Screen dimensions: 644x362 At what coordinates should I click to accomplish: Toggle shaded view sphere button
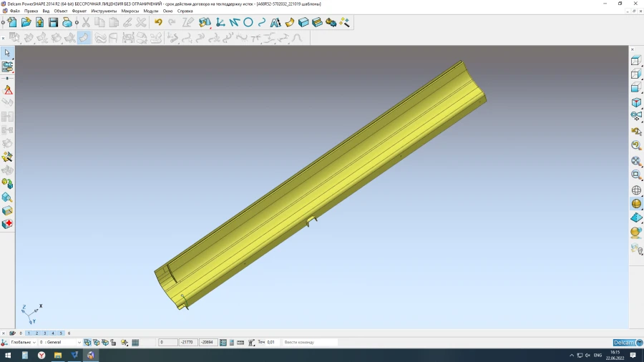pos(636,204)
